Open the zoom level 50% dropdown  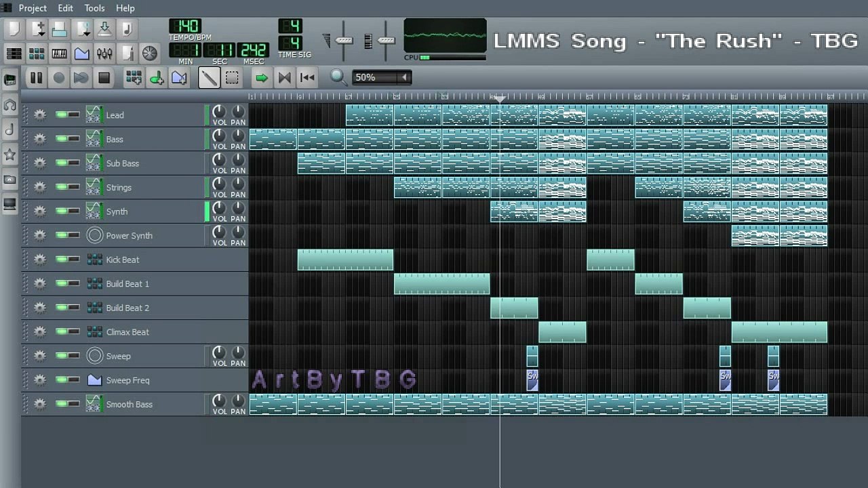pyautogui.click(x=382, y=78)
